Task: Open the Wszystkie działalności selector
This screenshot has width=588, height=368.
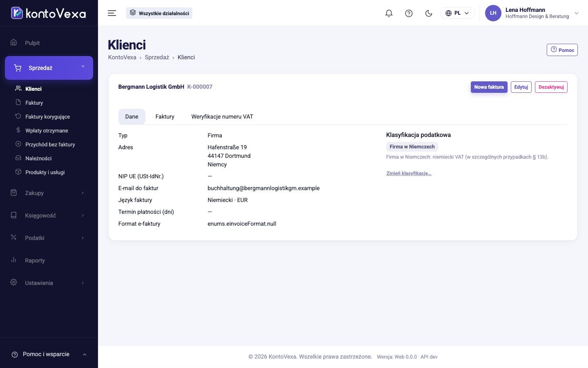Action: coord(159,13)
